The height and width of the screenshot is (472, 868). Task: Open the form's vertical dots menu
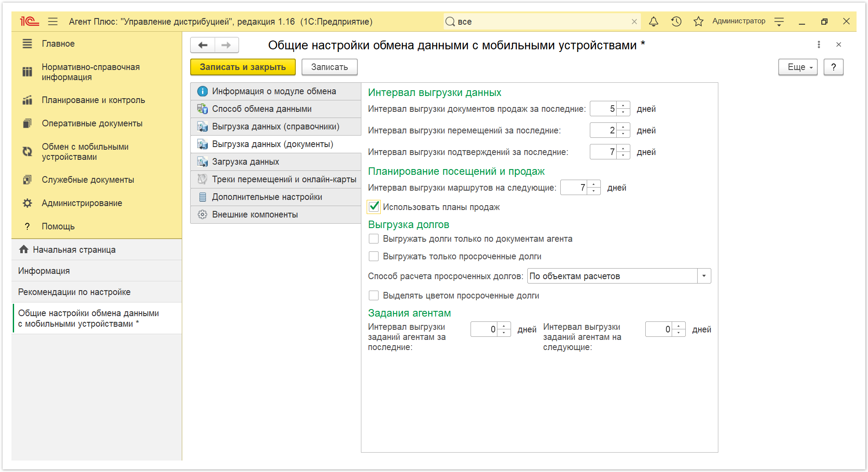(x=819, y=44)
